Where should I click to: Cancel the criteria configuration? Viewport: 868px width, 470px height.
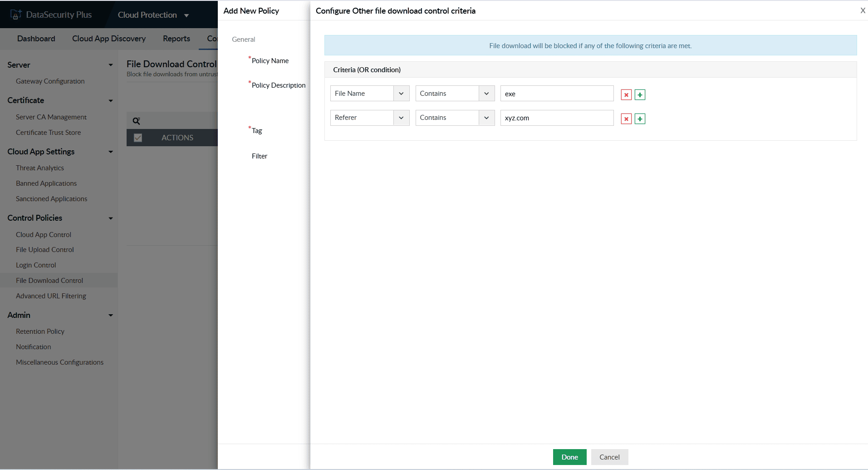[x=609, y=457]
